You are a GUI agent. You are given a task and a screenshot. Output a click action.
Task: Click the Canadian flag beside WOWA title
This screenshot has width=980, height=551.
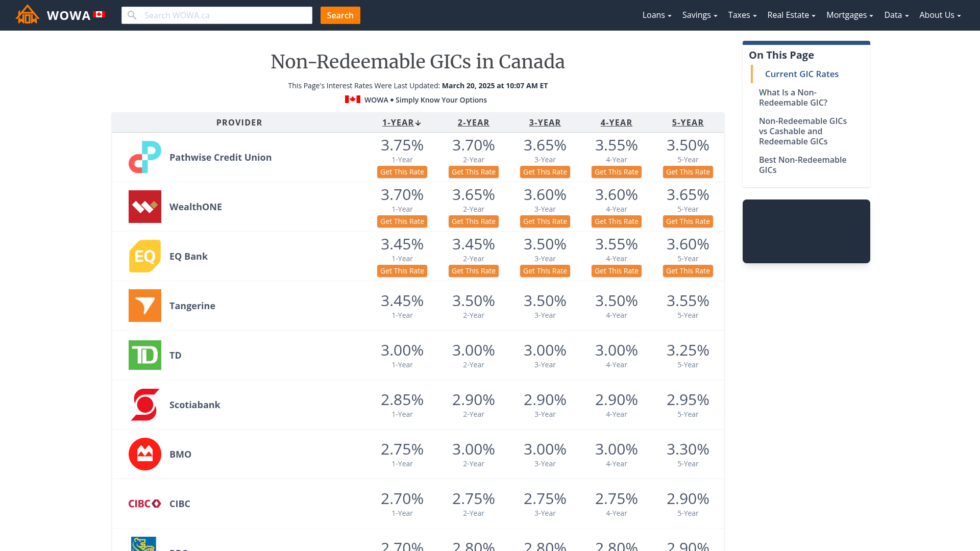tap(99, 14)
